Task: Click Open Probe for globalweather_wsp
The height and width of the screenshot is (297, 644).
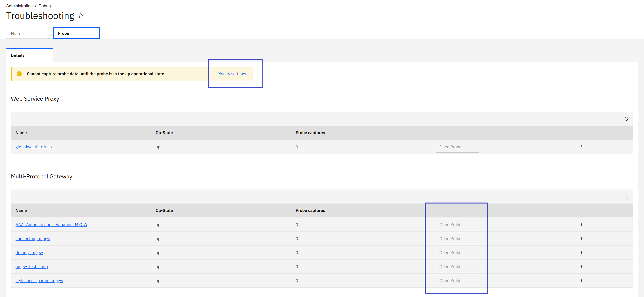Action: coord(457,147)
